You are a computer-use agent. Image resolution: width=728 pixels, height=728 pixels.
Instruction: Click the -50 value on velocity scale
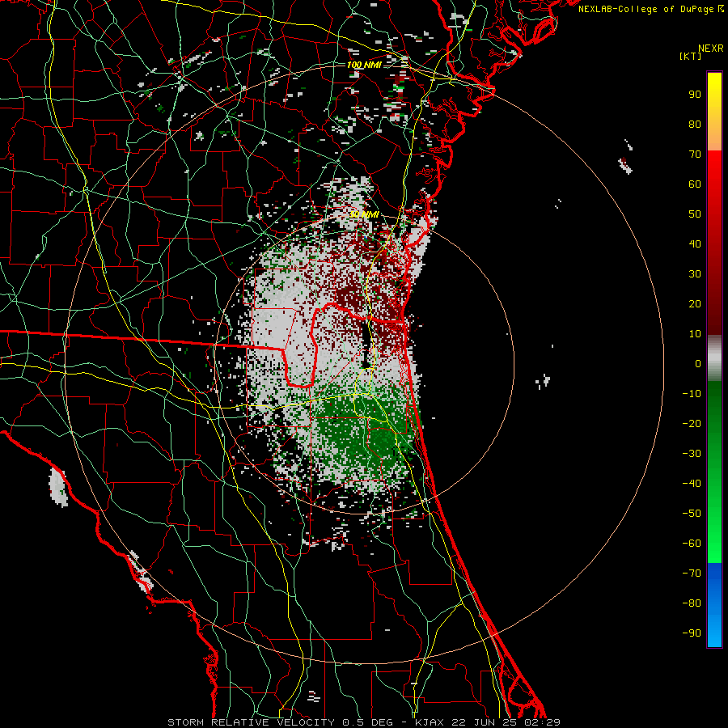692,514
